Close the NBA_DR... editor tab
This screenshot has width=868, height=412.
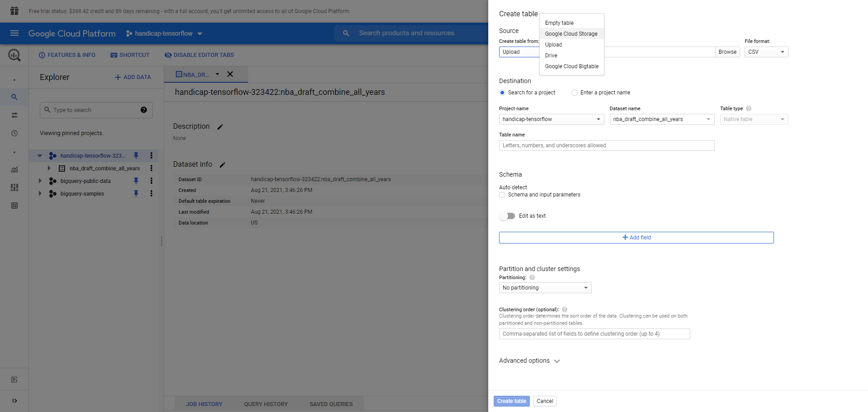230,74
